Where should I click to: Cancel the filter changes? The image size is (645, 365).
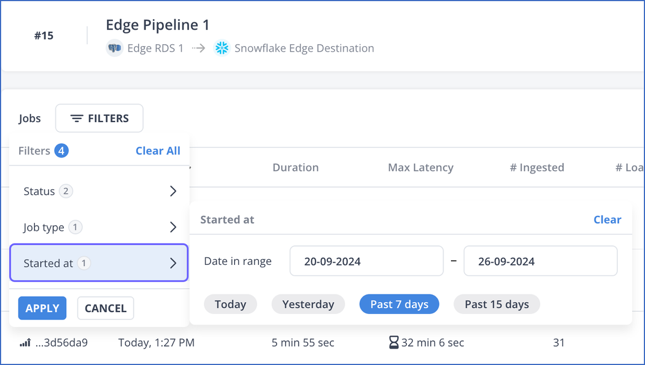(105, 308)
